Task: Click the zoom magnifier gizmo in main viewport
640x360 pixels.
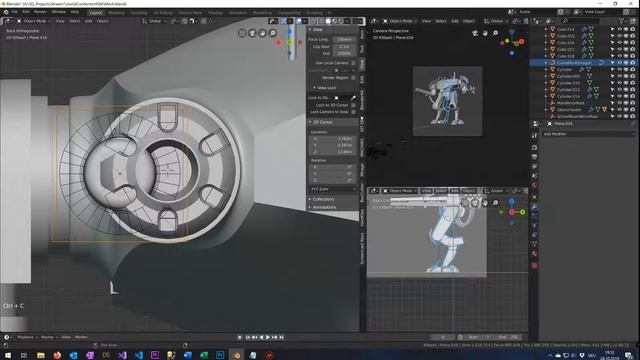Action: point(273,33)
